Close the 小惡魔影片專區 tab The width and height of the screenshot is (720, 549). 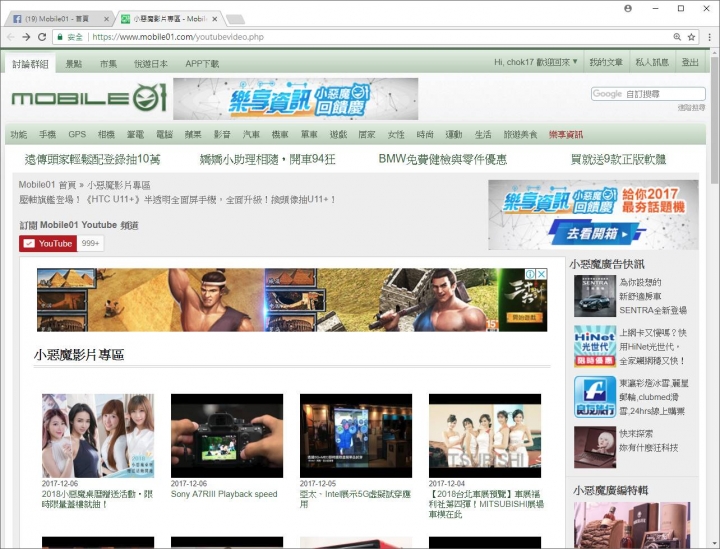(x=214, y=19)
